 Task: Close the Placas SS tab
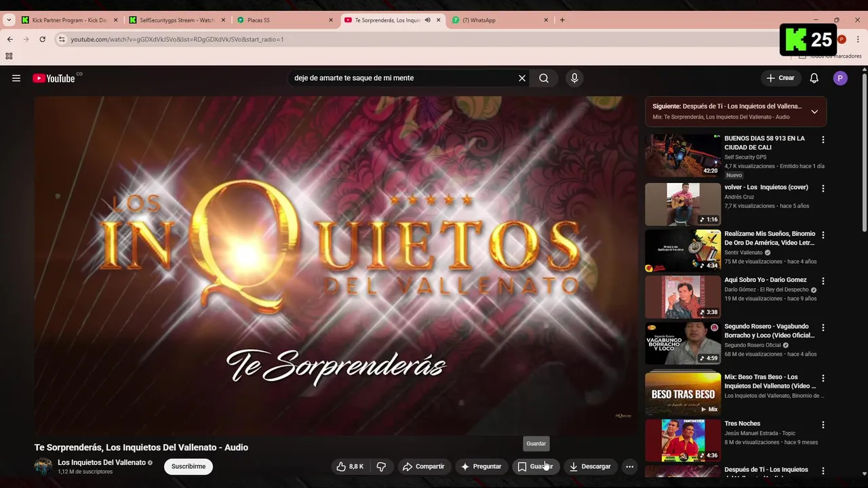331,20
